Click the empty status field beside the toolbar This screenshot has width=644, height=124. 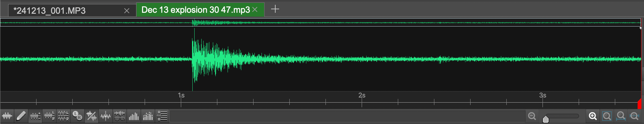point(347,116)
